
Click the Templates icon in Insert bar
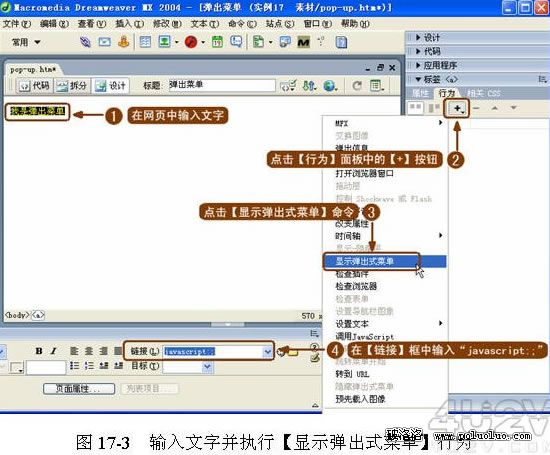coord(258,42)
